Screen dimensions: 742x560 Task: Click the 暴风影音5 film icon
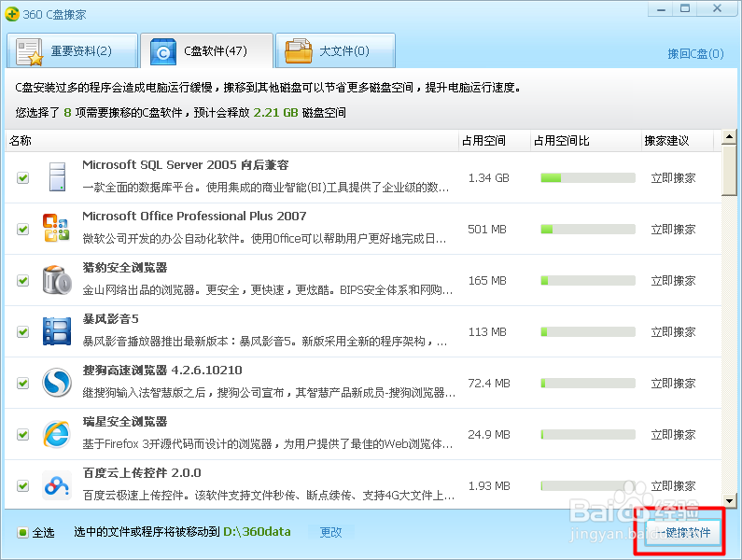(x=57, y=331)
